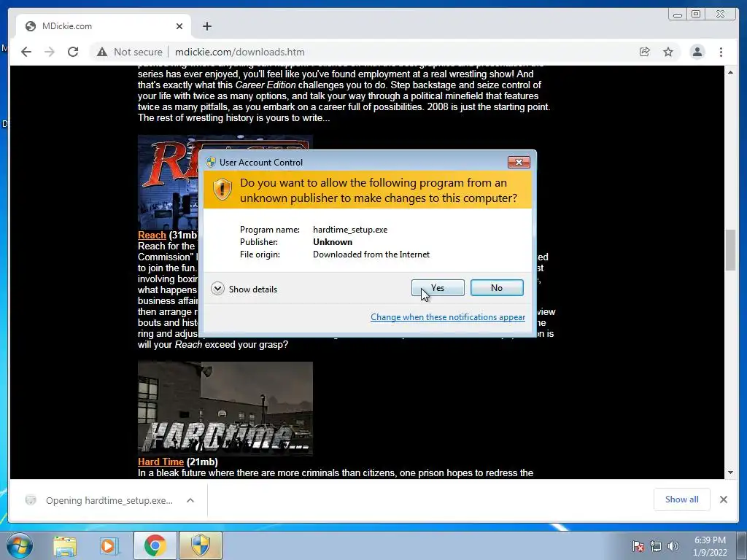
Task: Click Downloaded from the Internet text
Action: click(x=371, y=254)
